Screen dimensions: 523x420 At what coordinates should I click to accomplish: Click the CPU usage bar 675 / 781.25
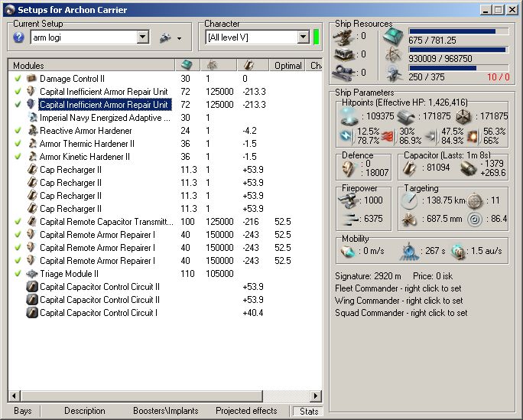tap(459, 31)
